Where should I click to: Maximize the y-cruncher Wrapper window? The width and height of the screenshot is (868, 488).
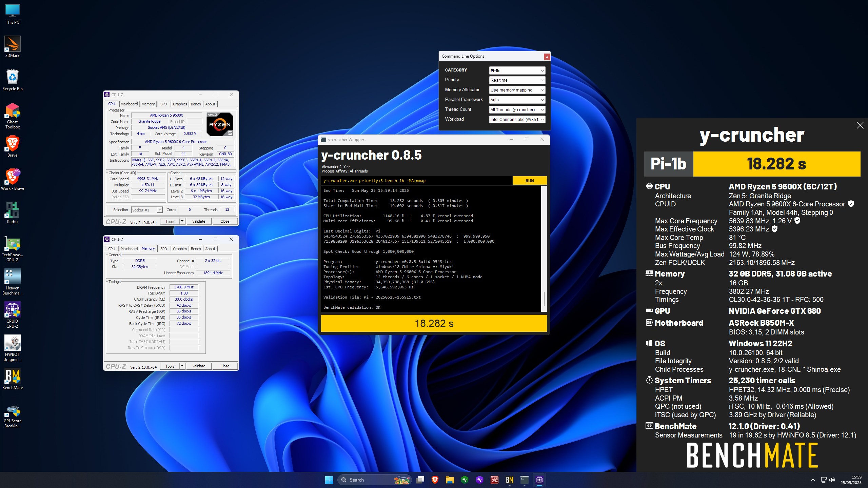527,140
